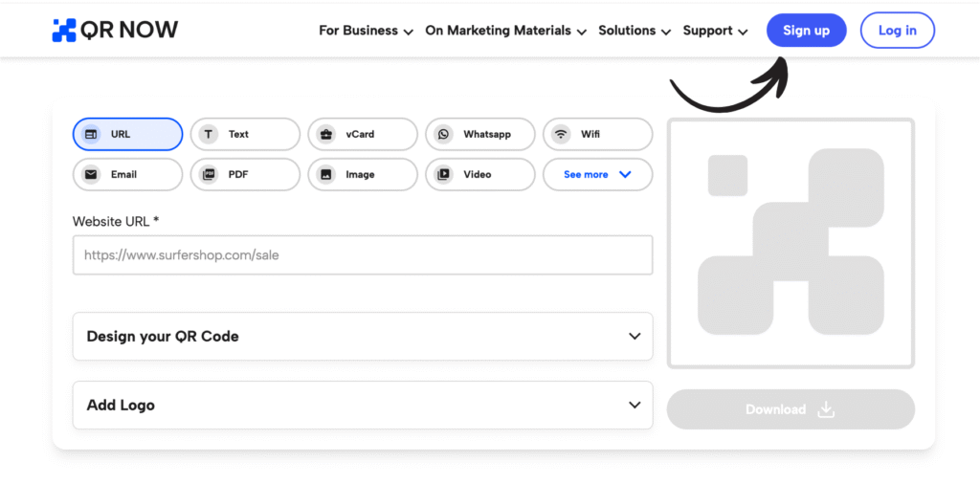
Task: Click the Download button
Action: point(791,409)
